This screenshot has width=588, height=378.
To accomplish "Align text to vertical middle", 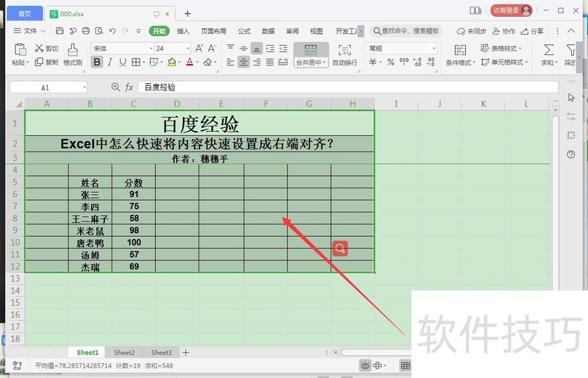I will (x=243, y=48).
